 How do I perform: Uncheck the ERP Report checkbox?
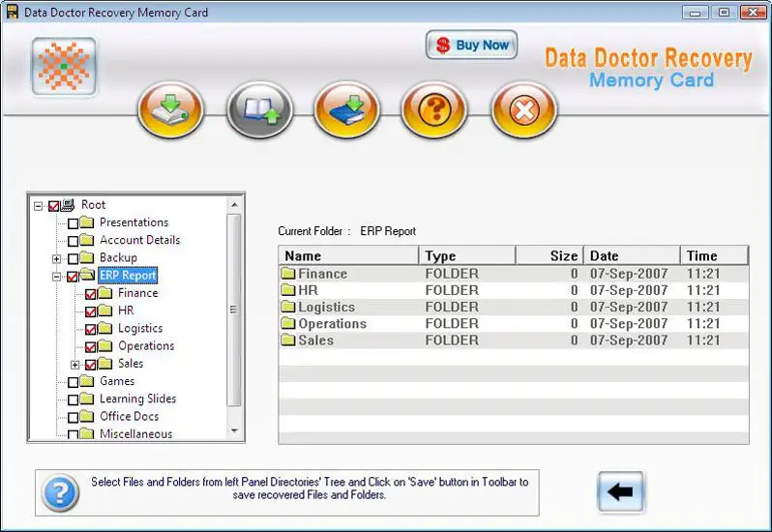(73, 277)
